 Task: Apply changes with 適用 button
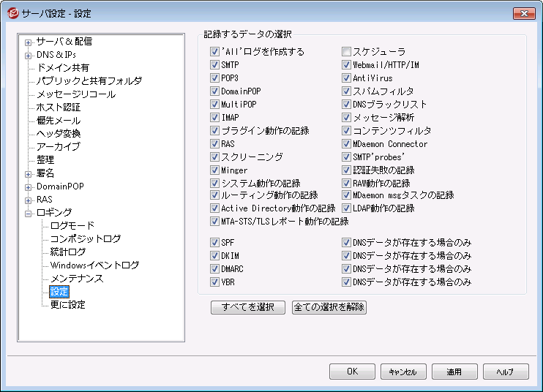pyautogui.click(x=454, y=372)
